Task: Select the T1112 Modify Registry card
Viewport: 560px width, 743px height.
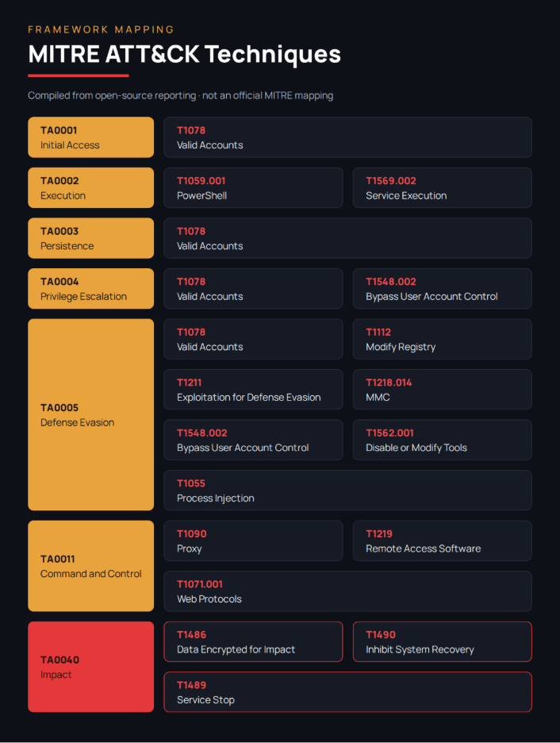Action: click(442, 339)
